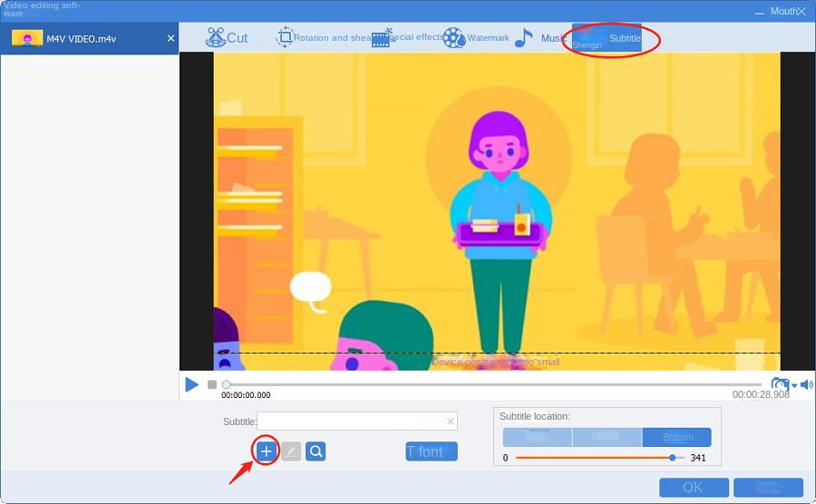Open the Cut tool
816x504 pixels.
tap(227, 38)
